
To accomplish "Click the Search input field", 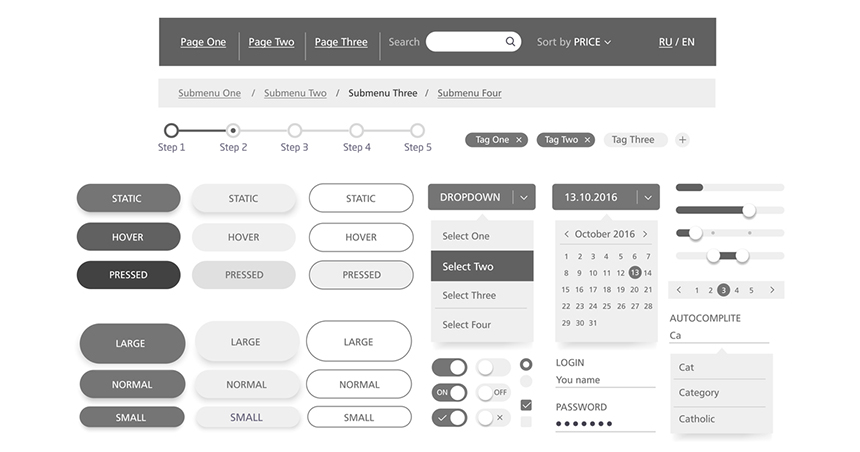I will point(473,42).
